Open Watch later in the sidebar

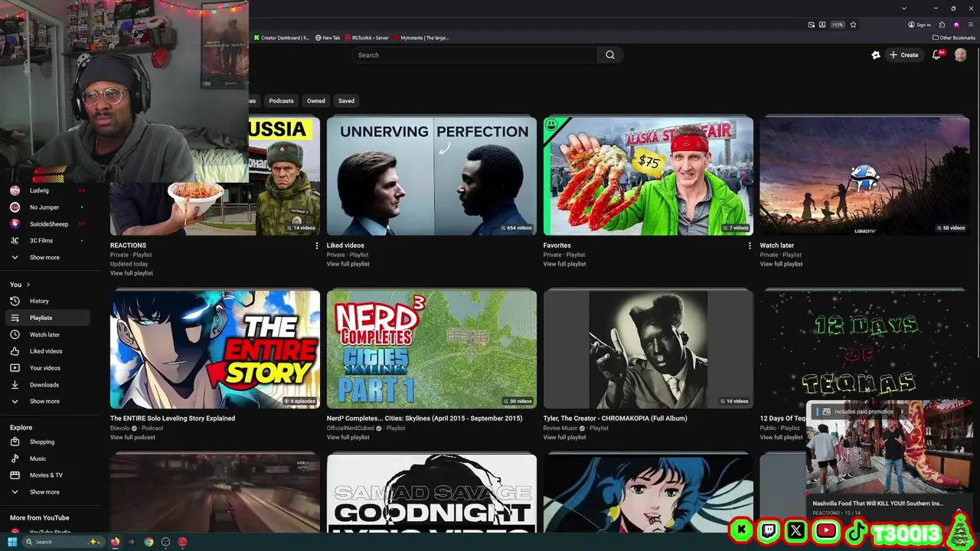49,334
